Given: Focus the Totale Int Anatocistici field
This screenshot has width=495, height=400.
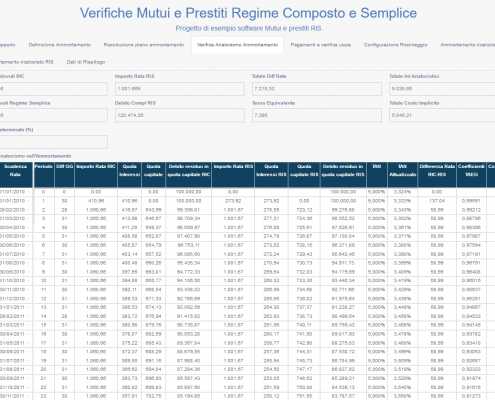Looking at the screenshot, I should 442,89.
